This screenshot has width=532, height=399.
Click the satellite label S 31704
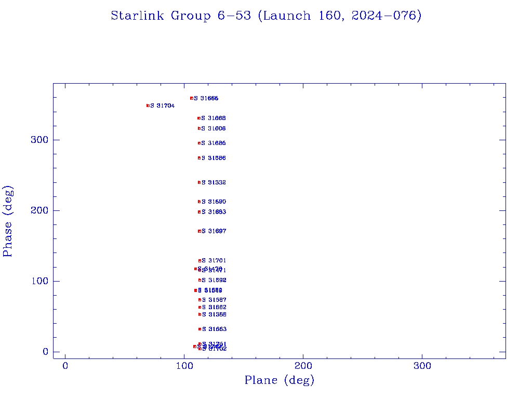pos(163,106)
